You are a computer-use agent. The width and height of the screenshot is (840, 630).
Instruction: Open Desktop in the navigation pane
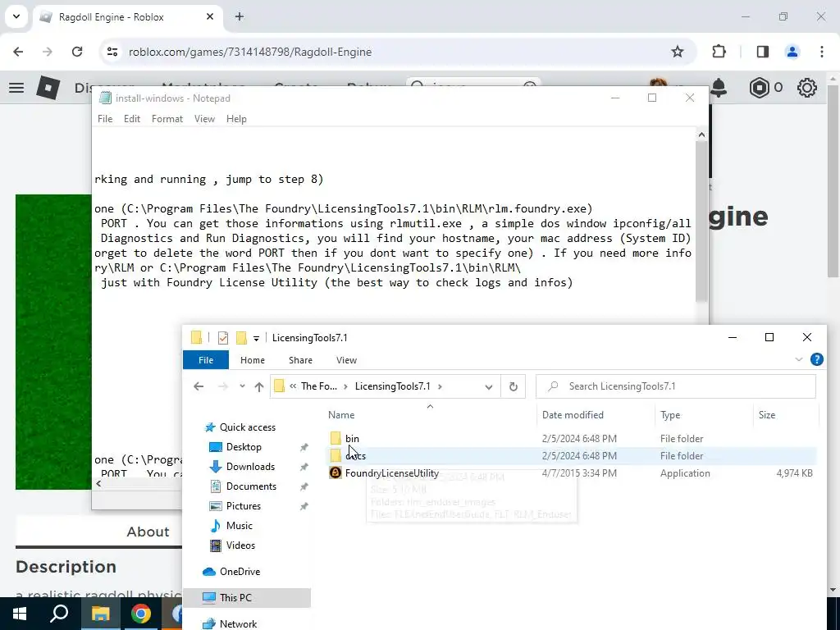coord(244,447)
